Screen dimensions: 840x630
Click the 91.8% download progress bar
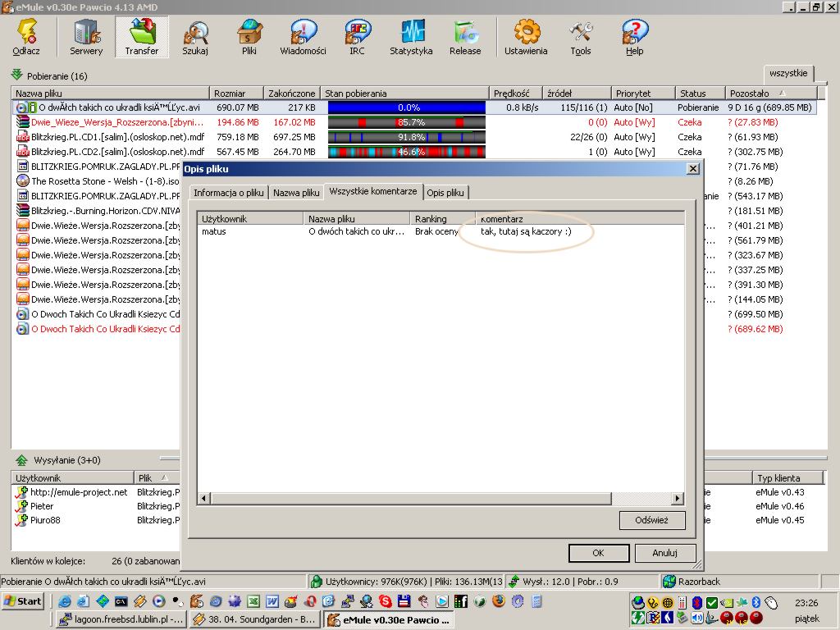pos(407,137)
